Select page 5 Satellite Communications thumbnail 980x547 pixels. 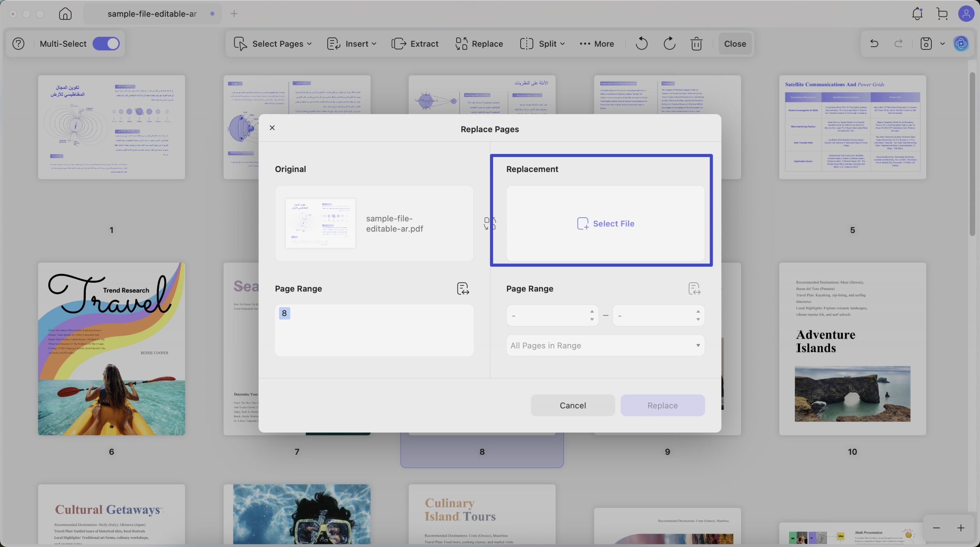853,127
